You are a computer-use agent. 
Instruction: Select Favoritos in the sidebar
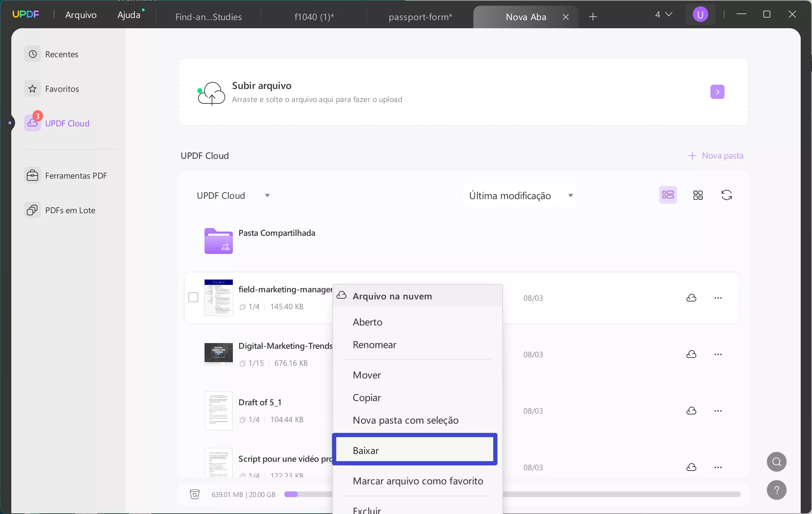[62, 88]
